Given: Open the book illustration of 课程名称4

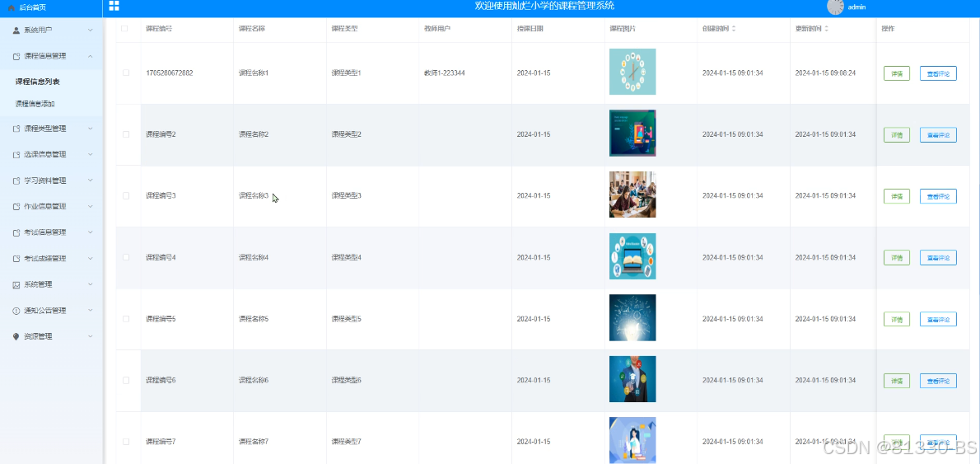Looking at the screenshot, I should [x=632, y=256].
